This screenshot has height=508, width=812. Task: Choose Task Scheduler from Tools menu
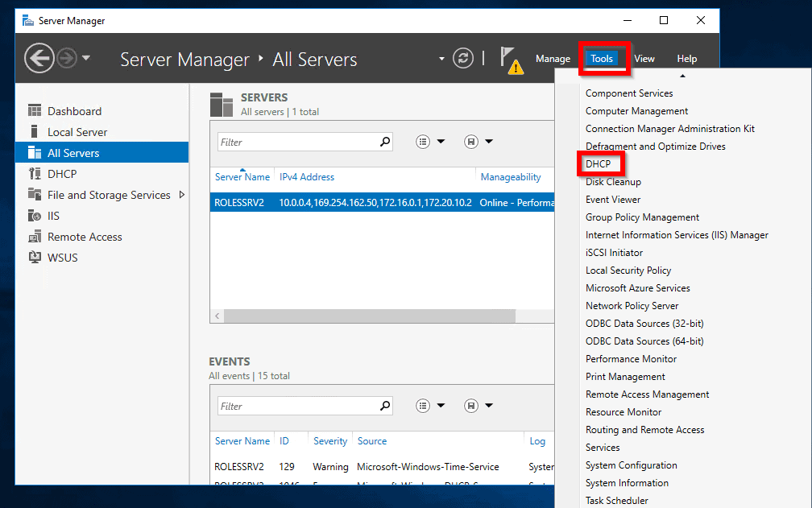click(x=617, y=500)
